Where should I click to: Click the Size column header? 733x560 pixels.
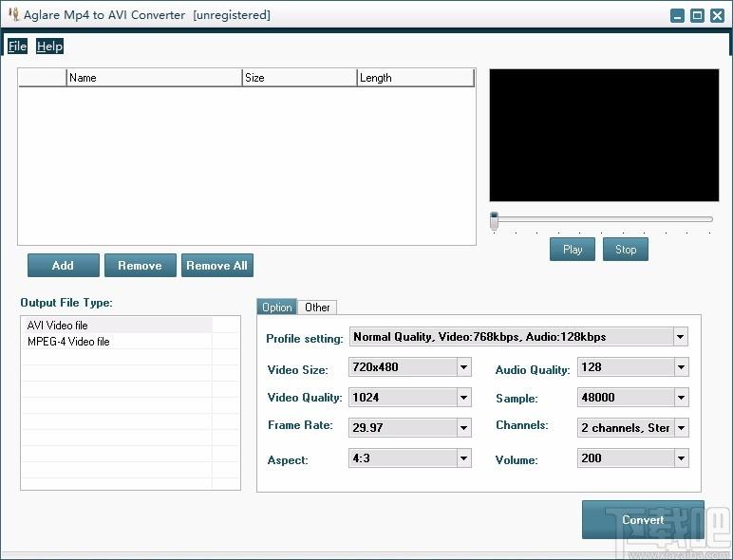pyautogui.click(x=300, y=78)
